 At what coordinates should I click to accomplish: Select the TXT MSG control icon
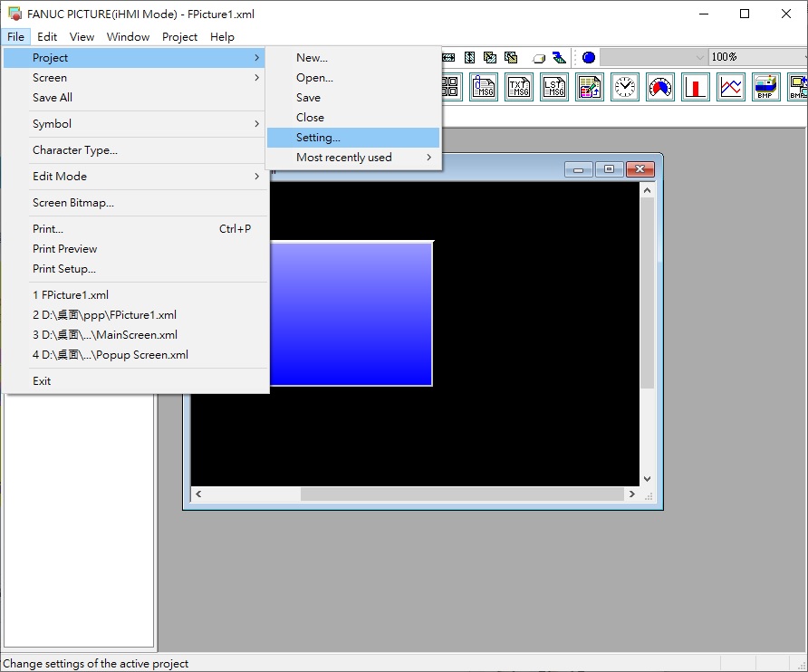click(519, 87)
